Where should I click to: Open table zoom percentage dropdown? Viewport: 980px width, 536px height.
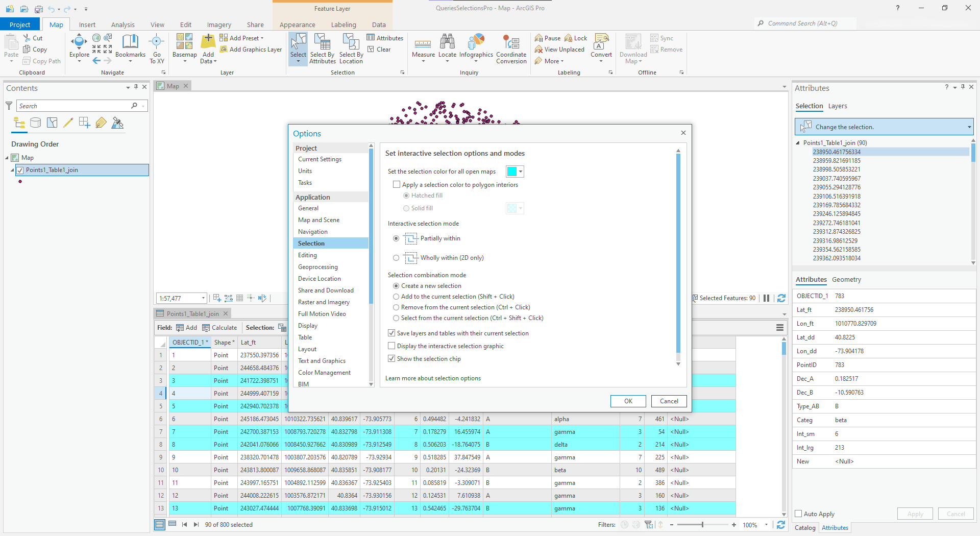tap(766, 525)
